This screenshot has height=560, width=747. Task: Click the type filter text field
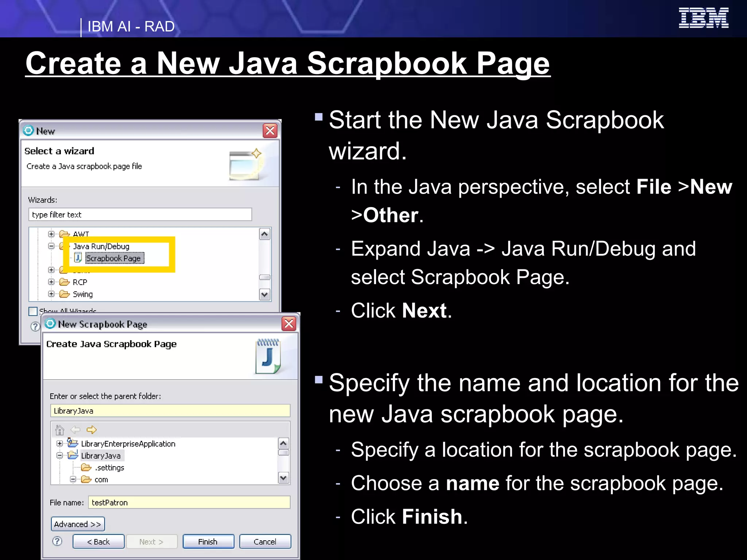pos(140,214)
